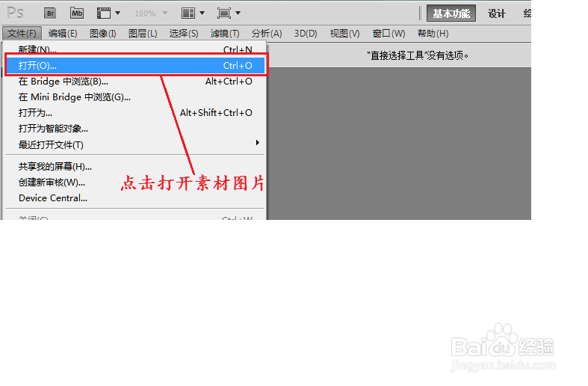
Task: Open the 选择(S) menu
Action: (x=183, y=34)
